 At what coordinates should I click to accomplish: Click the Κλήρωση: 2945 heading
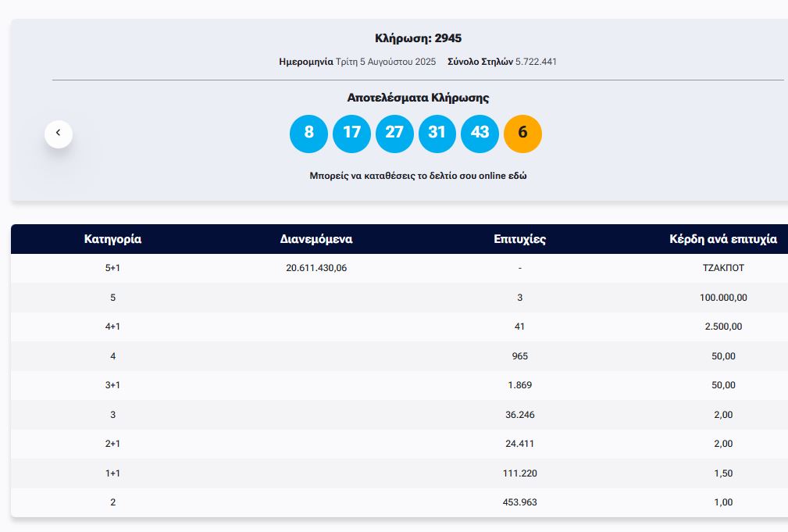coord(418,38)
